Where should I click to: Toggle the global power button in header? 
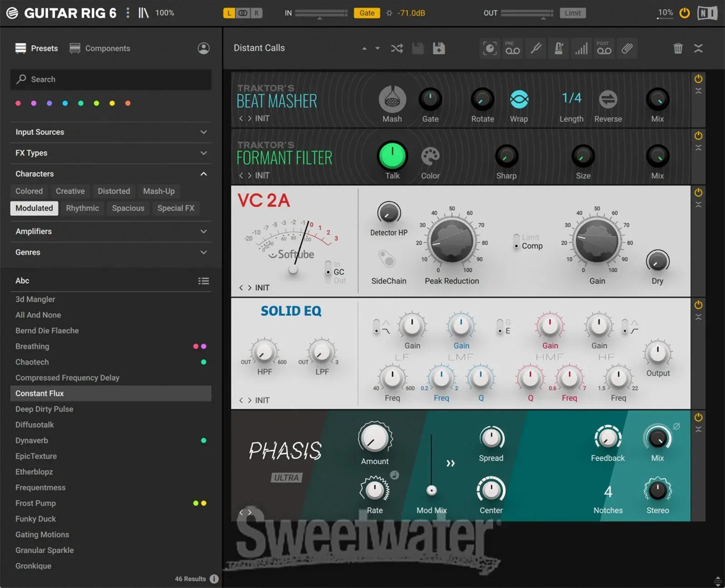click(x=685, y=13)
